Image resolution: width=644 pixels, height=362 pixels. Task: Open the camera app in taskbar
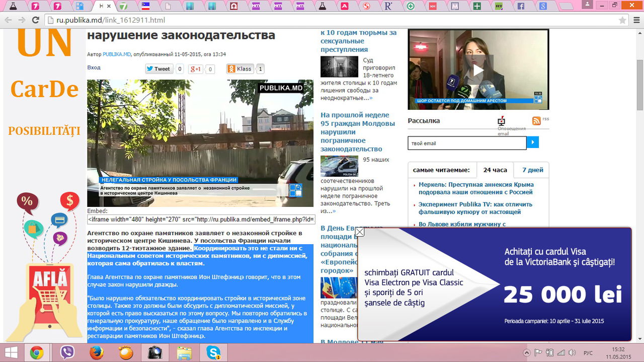(x=155, y=353)
